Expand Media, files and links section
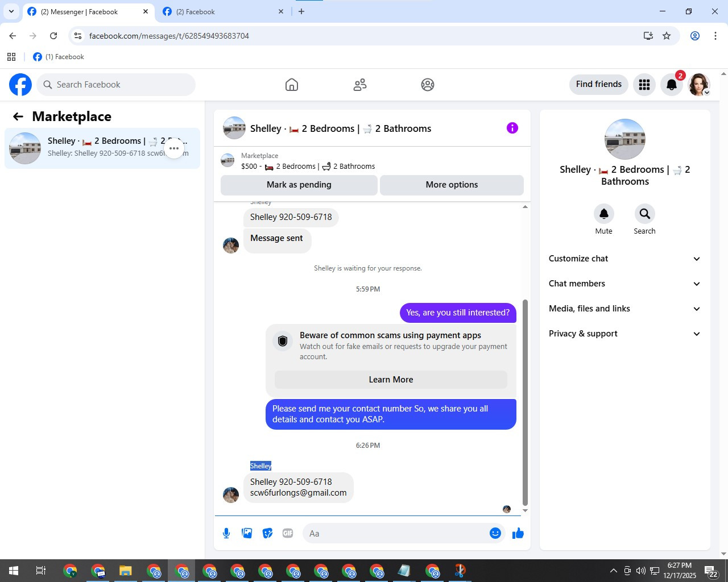 pos(624,309)
